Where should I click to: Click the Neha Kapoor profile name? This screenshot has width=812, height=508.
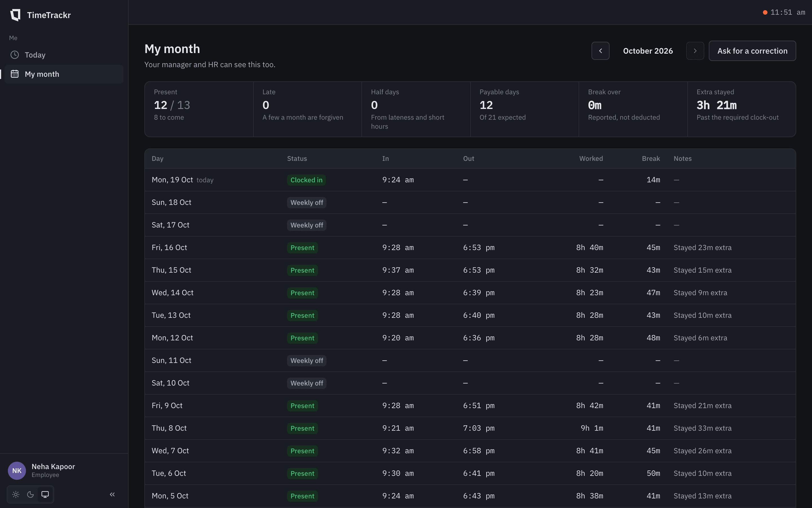(53, 466)
